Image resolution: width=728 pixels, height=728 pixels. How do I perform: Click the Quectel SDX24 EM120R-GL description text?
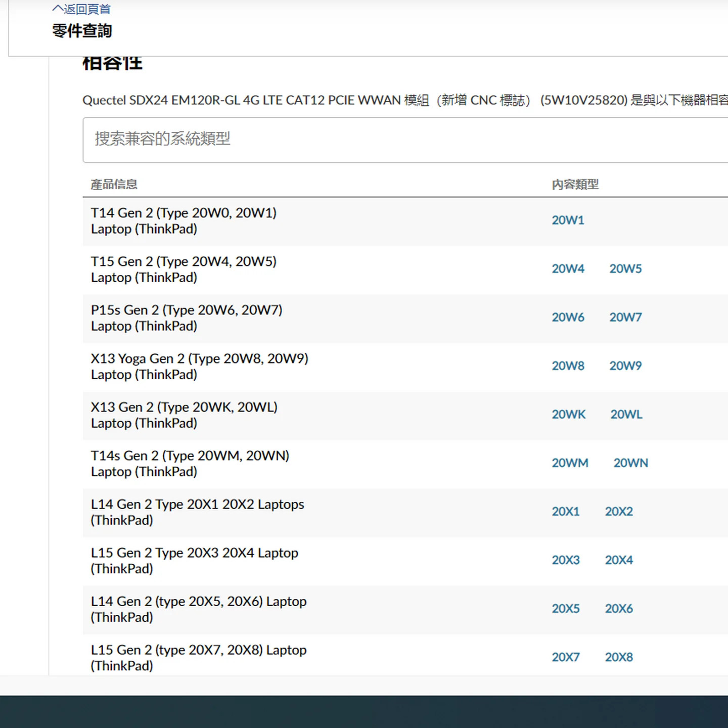coord(405,100)
